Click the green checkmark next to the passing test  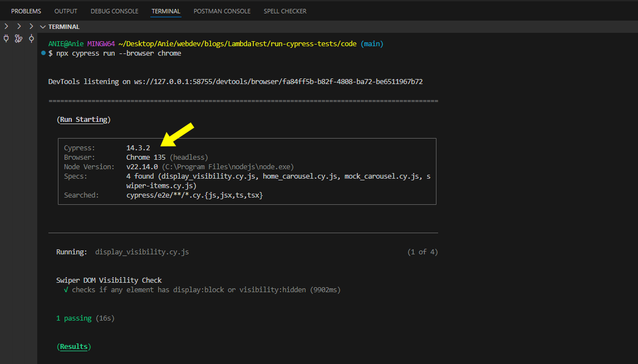pos(66,289)
